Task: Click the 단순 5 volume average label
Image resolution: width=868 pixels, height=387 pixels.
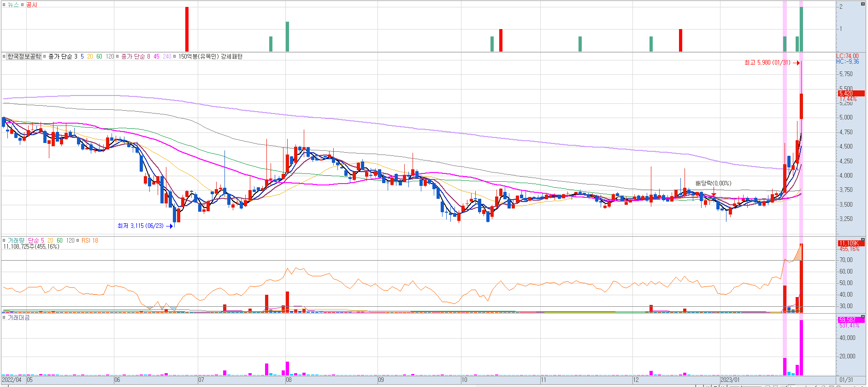Action: click(36, 240)
